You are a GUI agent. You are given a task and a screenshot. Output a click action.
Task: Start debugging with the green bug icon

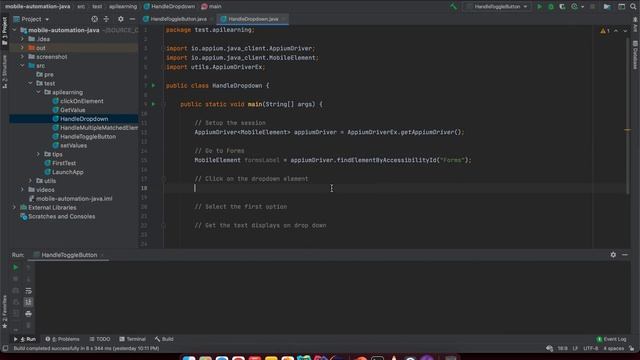click(x=551, y=7)
